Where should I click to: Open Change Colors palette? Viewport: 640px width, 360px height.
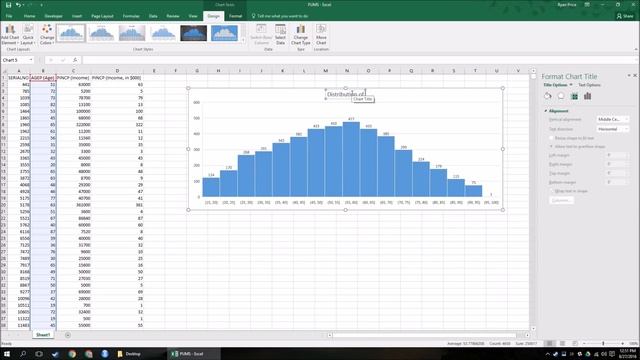tap(47, 34)
